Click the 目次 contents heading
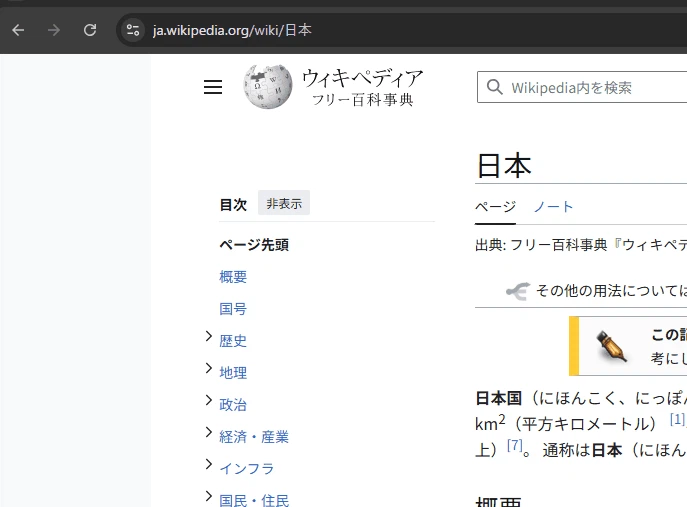 click(233, 204)
